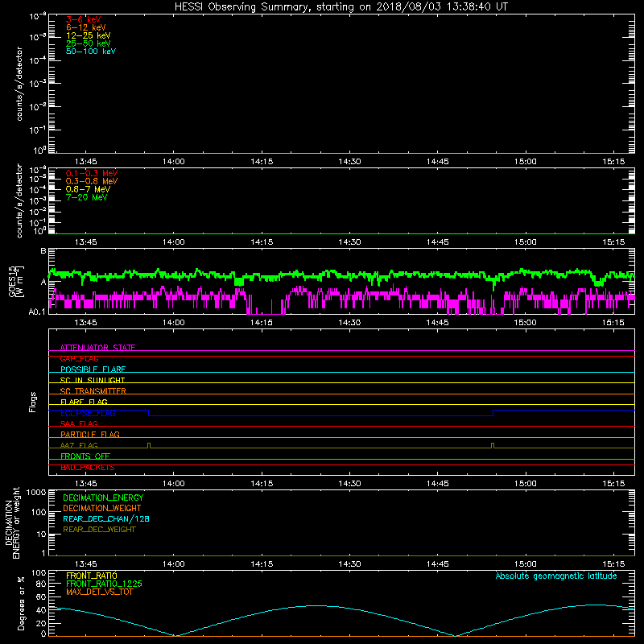Select the SAA_FLAG label
The height and width of the screenshot is (644, 644).
click(x=79, y=423)
